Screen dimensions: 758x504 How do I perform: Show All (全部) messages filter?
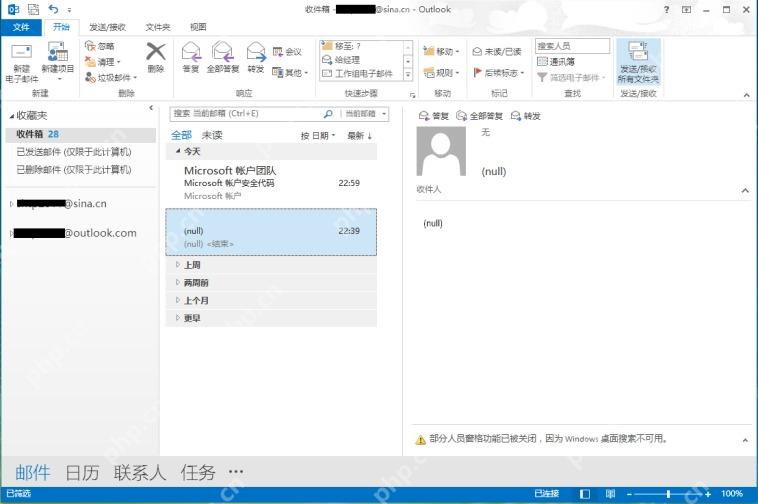[x=182, y=135]
